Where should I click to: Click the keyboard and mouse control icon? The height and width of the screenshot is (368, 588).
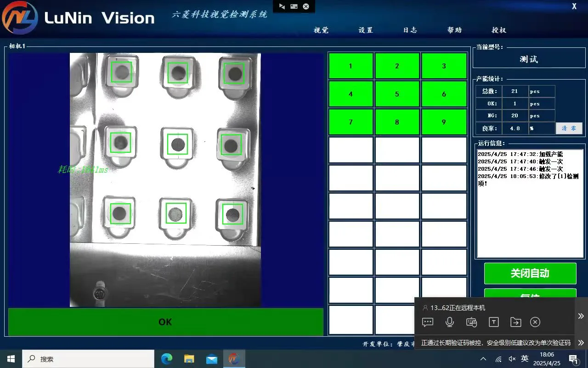coord(472,322)
